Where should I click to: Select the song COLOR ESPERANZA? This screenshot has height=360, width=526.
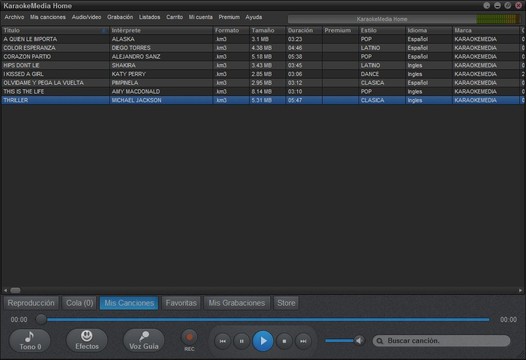(x=30, y=48)
